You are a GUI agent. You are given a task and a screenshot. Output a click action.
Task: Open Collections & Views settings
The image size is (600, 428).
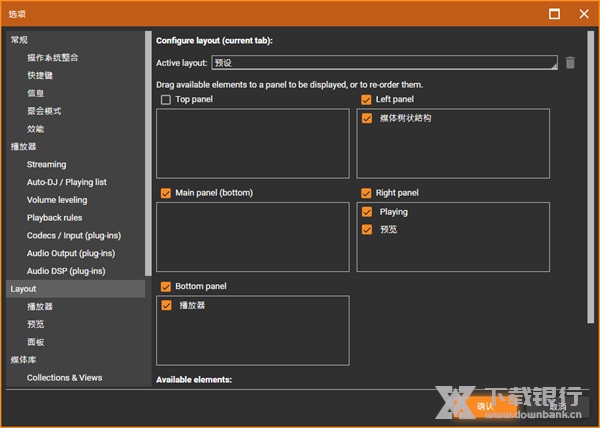tap(64, 378)
